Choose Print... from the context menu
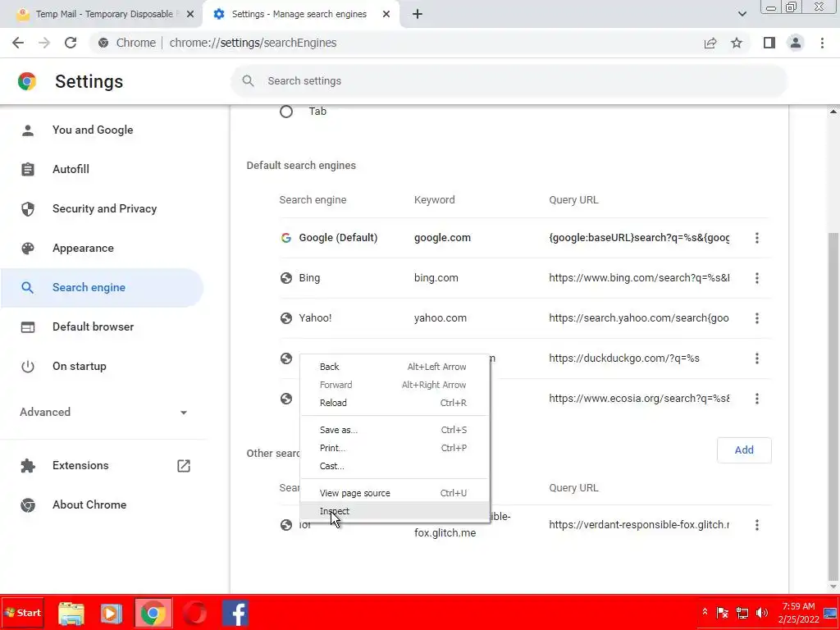Image resolution: width=840 pixels, height=630 pixels. (395, 448)
